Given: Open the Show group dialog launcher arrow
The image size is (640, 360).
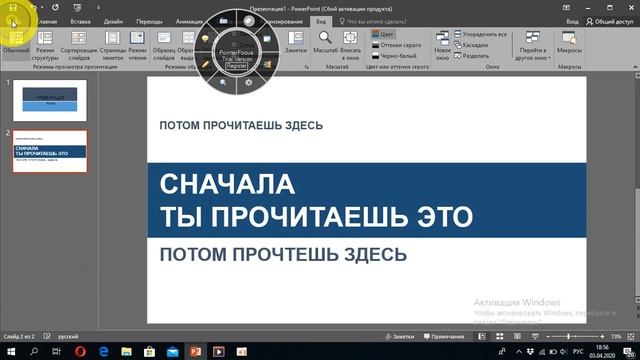Looking at the screenshot, I should 307,67.
